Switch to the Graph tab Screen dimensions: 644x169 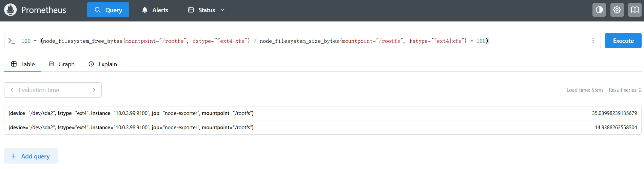pos(61,64)
